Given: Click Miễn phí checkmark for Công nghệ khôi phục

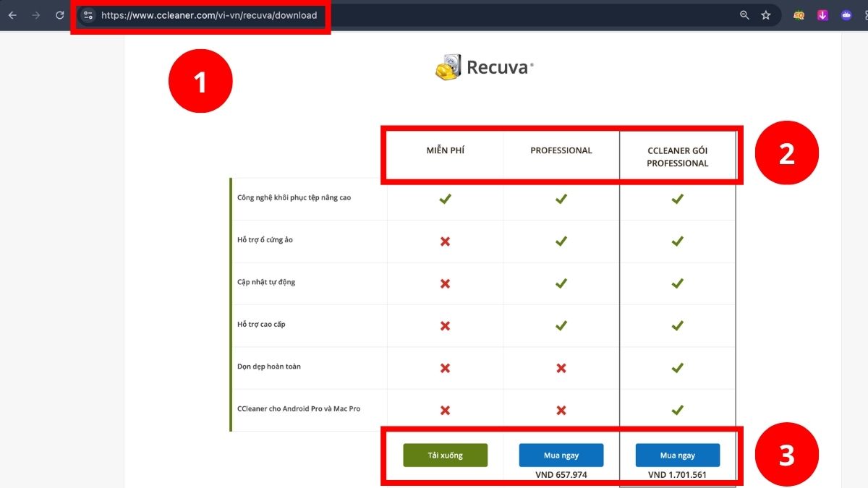Looking at the screenshot, I should pyautogui.click(x=446, y=199).
